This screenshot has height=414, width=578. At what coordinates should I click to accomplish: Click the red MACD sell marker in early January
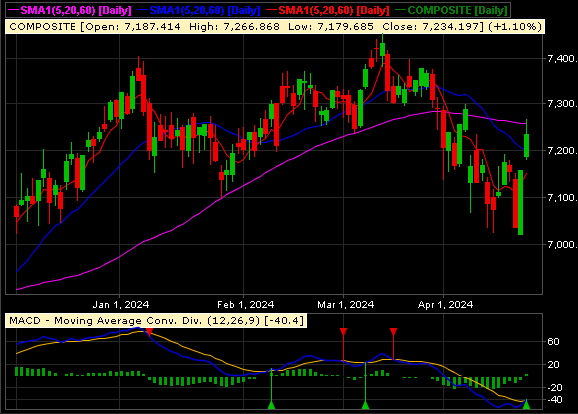click(x=149, y=332)
